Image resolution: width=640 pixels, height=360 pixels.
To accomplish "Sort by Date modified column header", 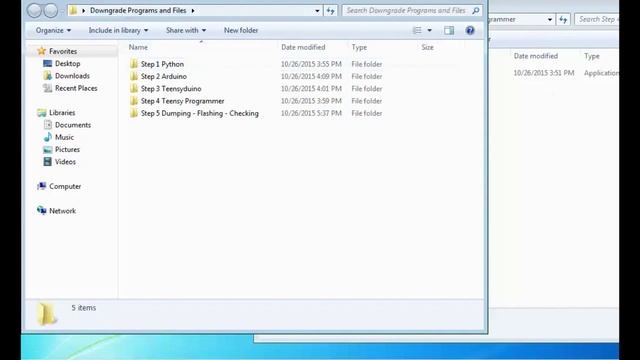I will (x=303, y=47).
